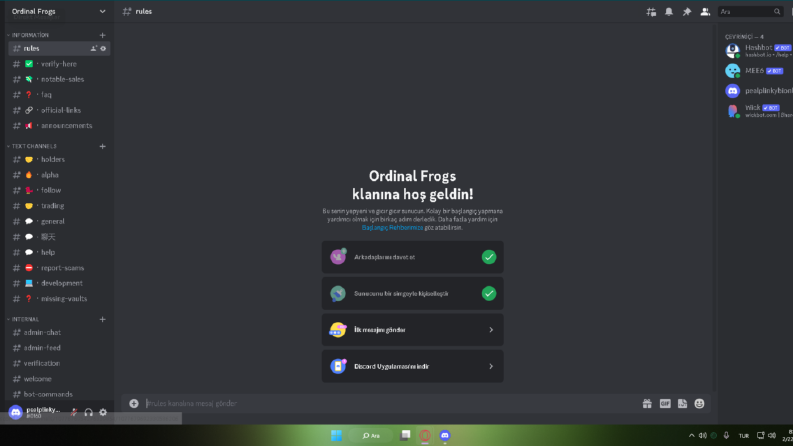Click 'Başlangıç Rehberimize' link
Screen dimensions: 793x446
[392, 228]
